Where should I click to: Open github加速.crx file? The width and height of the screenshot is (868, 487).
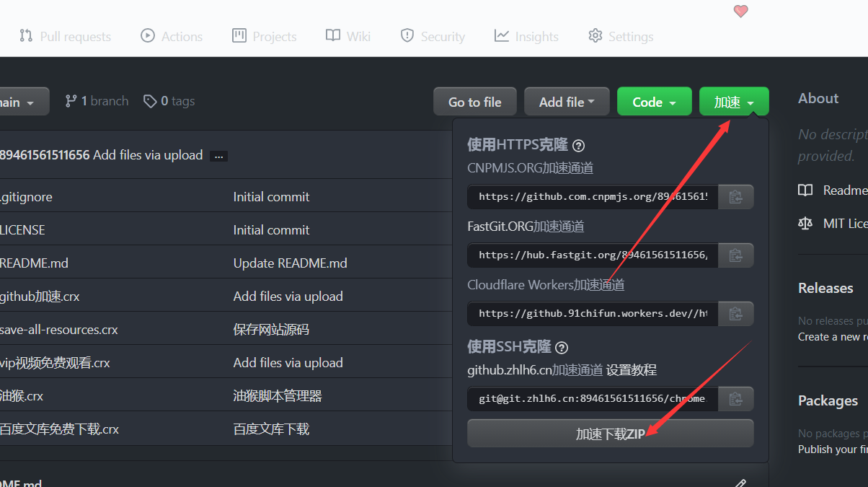click(40, 297)
